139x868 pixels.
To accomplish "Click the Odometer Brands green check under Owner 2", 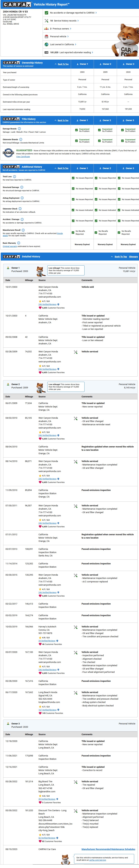I will tap(100, 140).
